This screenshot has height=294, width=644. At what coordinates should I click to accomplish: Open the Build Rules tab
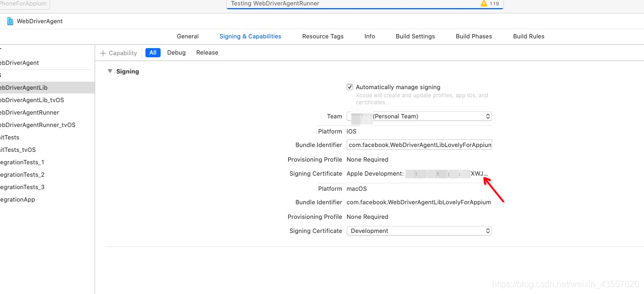click(x=529, y=36)
